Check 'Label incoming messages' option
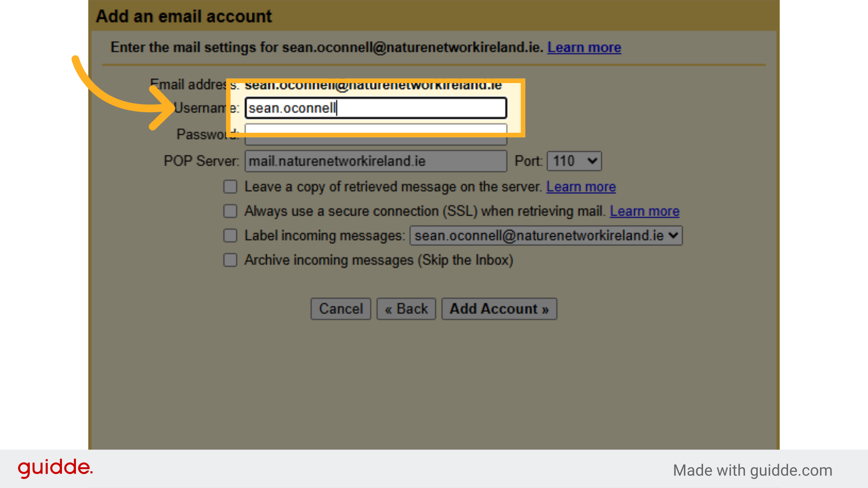Image resolution: width=868 pixels, height=488 pixels. 230,235
